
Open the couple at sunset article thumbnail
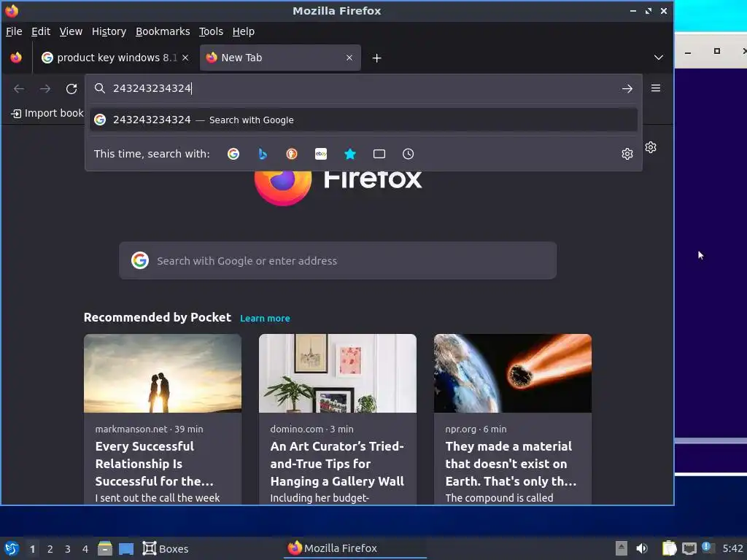pyautogui.click(x=163, y=373)
